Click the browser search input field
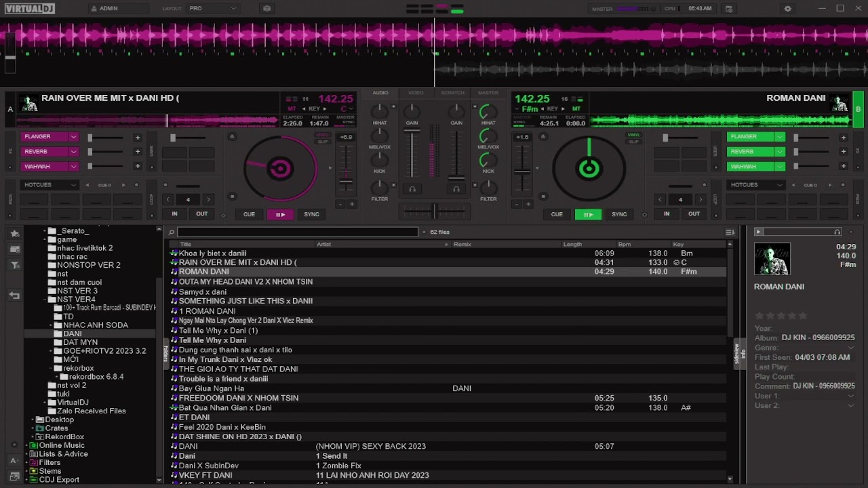This screenshot has height=488, width=868. tap(298, 232)
